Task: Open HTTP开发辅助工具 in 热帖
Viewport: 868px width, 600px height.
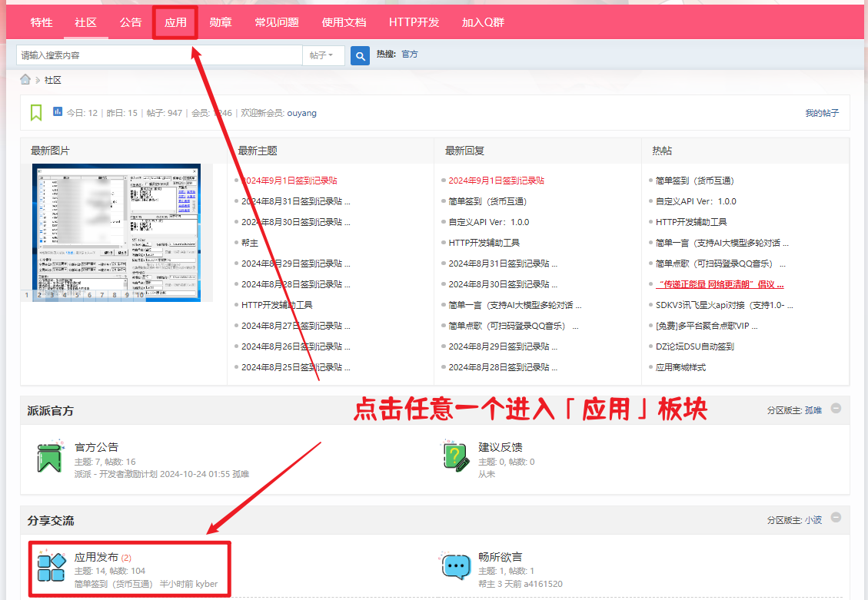Action: [691, 222]
